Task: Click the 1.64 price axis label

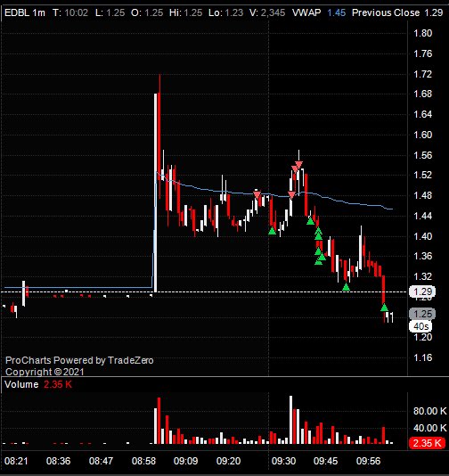Action: point(422,114)
